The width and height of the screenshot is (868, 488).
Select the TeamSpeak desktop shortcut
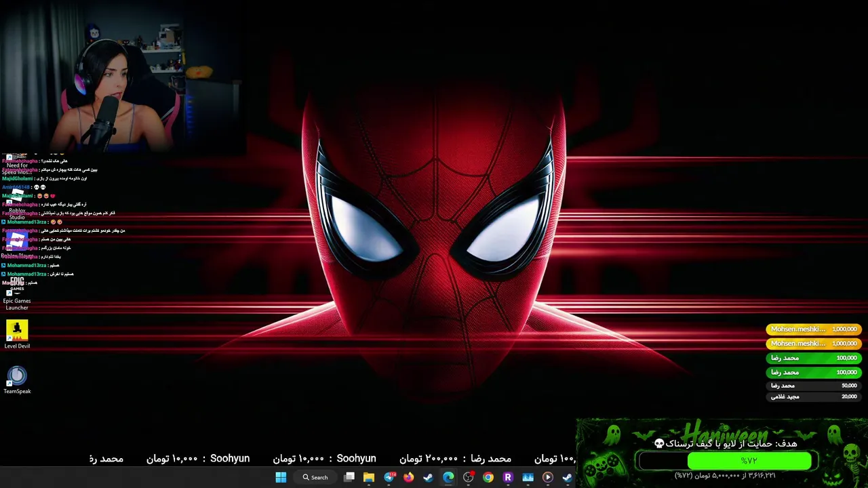coord(17,380)
